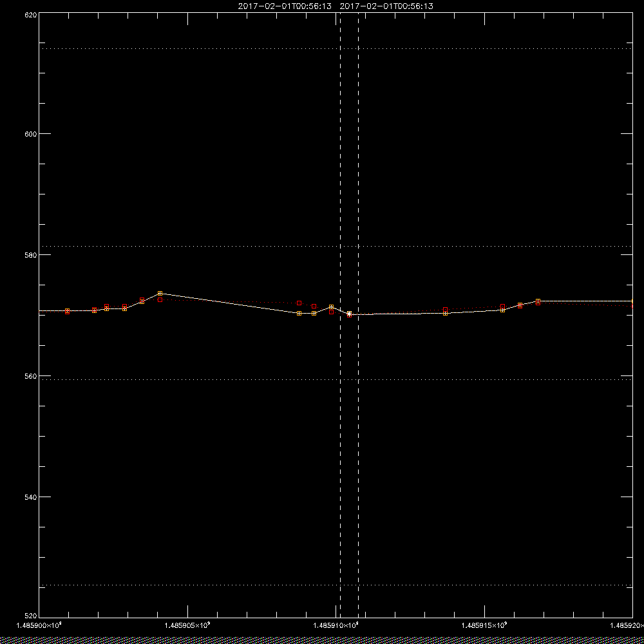Click the 1.485910×10⁹ x-axis label
The width and height of the screenshot is (644, 644).
(x=336, y=625)
